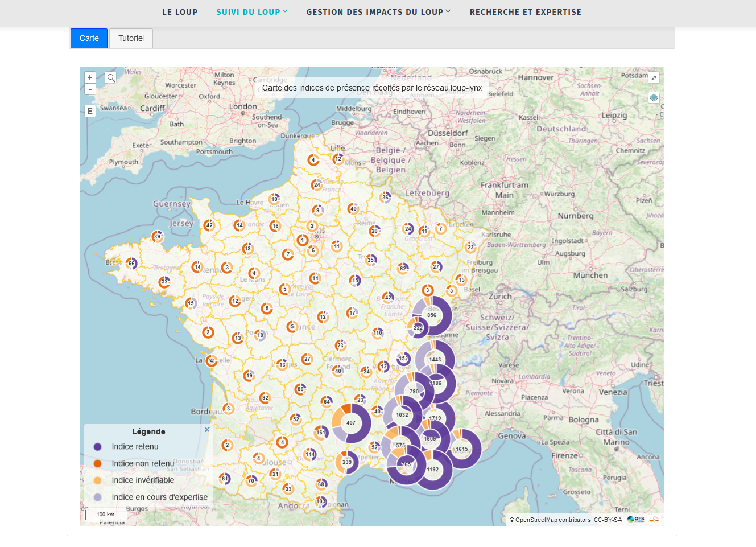Expand SUIVI DU LOUP dropdown chevron
This screenshot has height=547, width=756.
click(285, 11)
